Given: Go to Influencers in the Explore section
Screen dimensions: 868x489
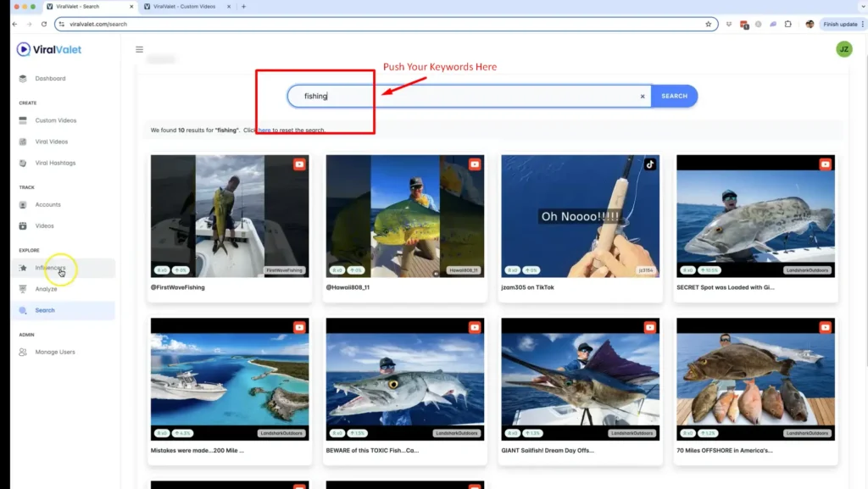Looking at the screenshot, I should pos(50,268).
